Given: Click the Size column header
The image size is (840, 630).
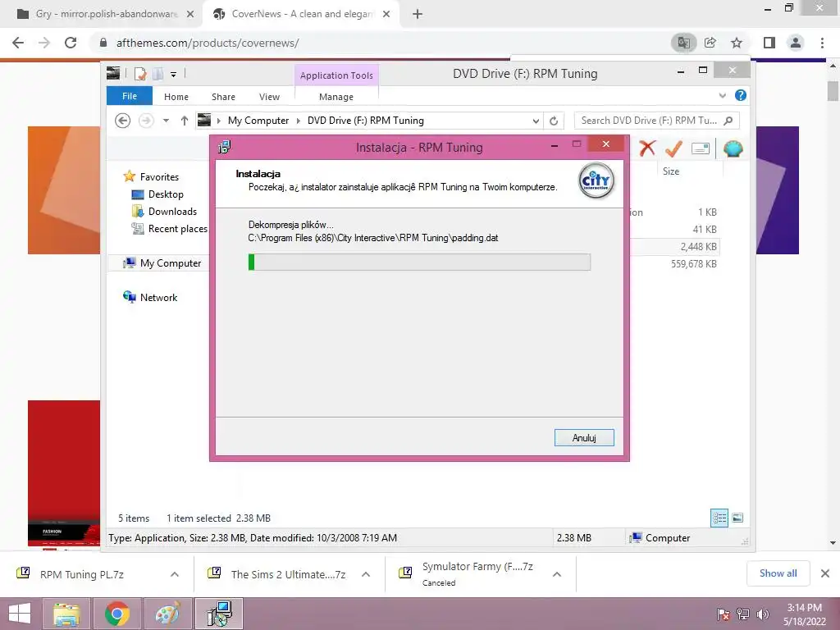Looking at the screenshot, I should pos(671,171).
